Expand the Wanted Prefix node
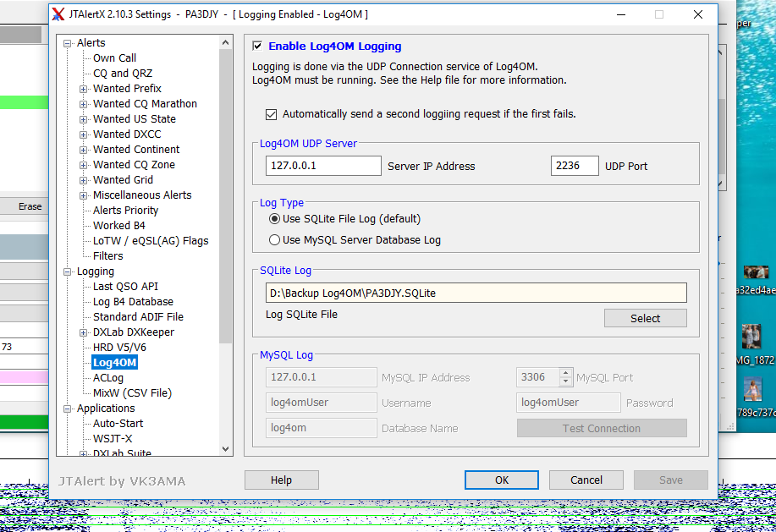 (84, 89)
